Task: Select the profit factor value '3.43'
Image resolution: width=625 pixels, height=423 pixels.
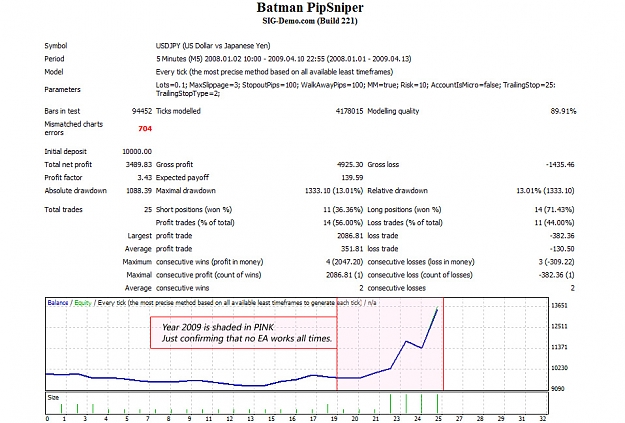Action: point(145,178)
